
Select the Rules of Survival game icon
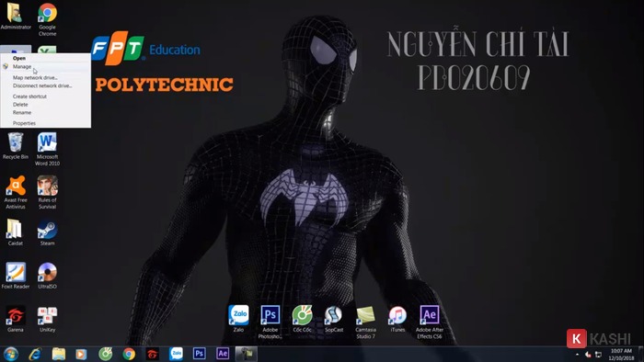(47, 192)
